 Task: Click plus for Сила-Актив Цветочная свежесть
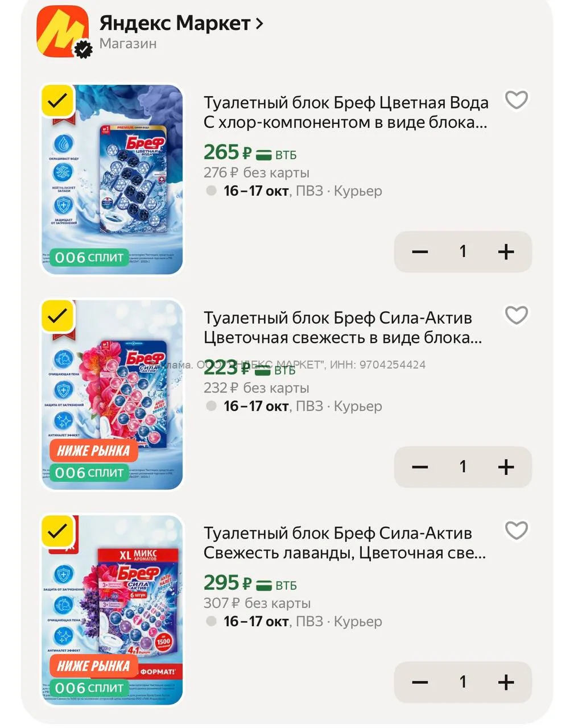[506, 467]
